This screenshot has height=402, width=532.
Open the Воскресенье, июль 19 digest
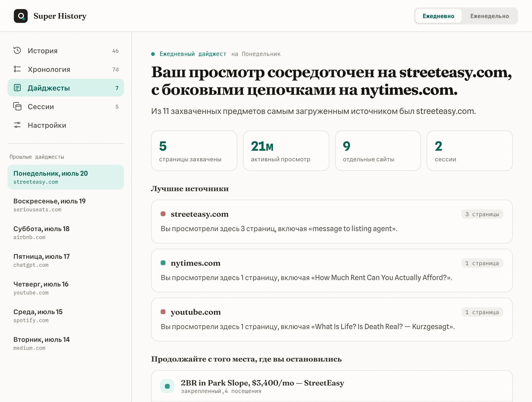click(x=66, y=205)
